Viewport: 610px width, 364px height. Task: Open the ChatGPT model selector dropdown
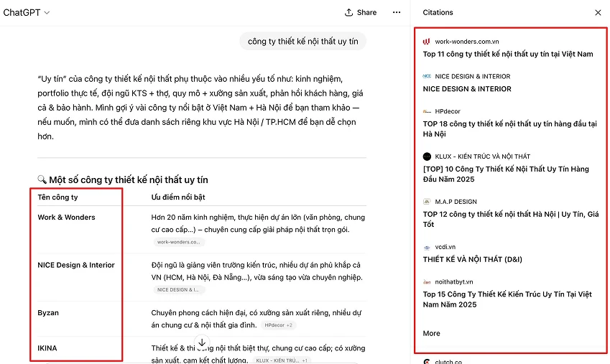click(x=27, y=12)
